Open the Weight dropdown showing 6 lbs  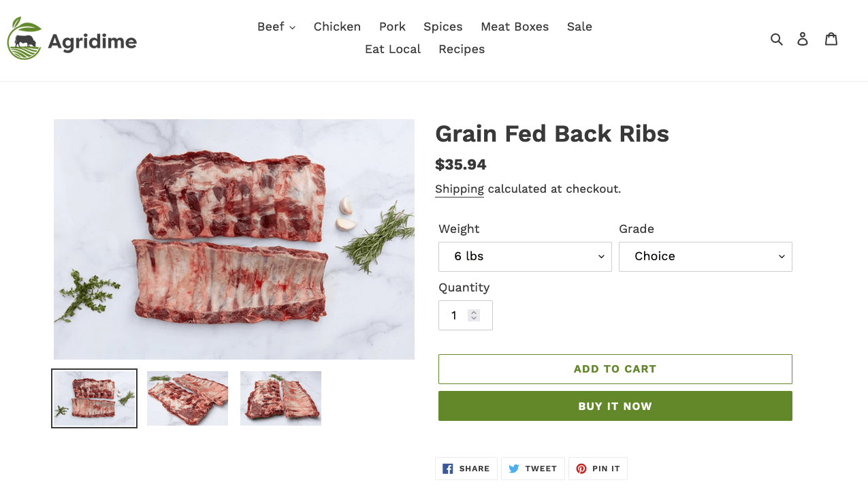(x=524, y=256)
